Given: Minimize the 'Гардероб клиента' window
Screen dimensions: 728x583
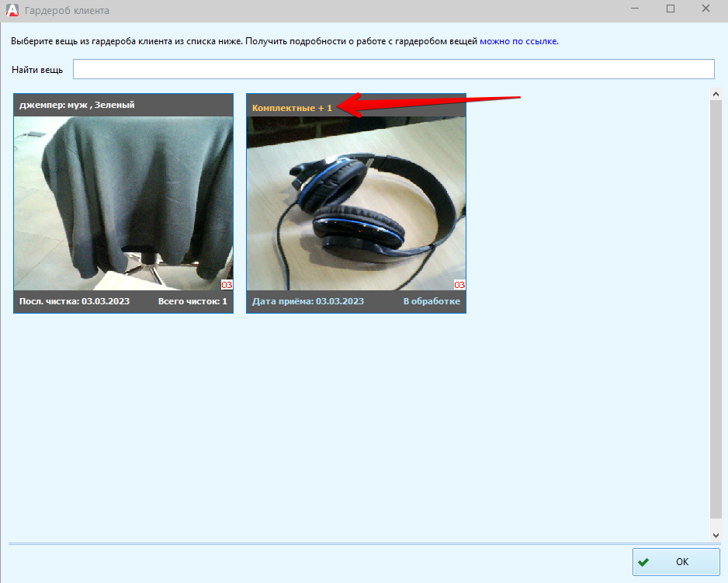Looking at the screenshot, I should [x=635, y=9].
